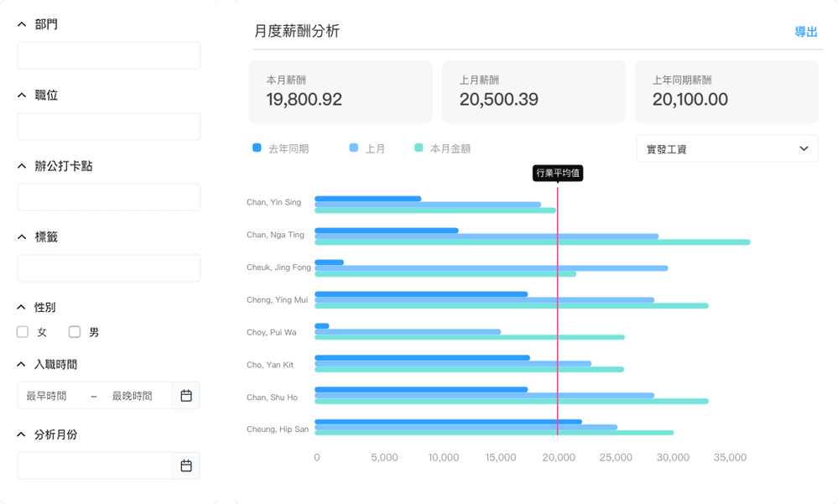The height and width of the screenshot is (504, 838).
Task: Click the Chan, Yin Sing row label
Action: (x=273, y=202)
